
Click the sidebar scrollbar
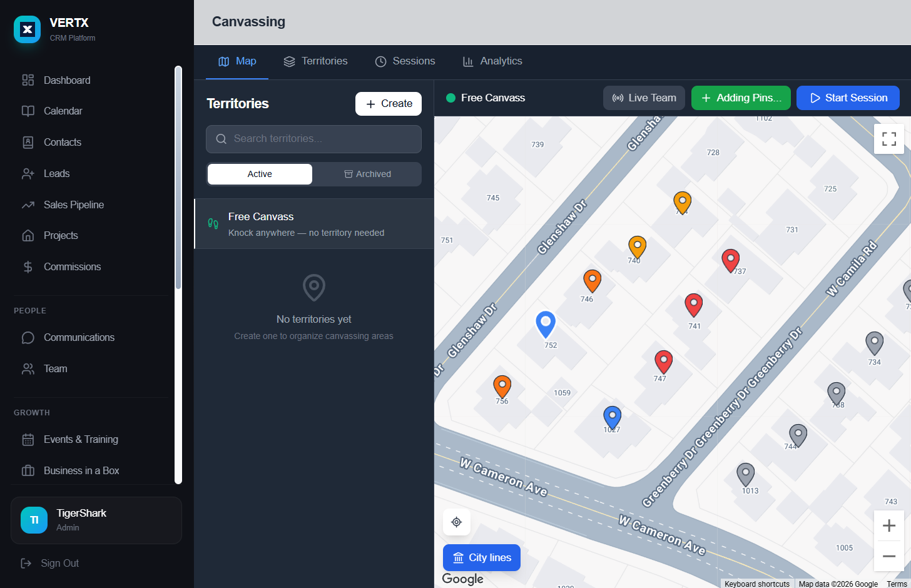pos(178,178)
